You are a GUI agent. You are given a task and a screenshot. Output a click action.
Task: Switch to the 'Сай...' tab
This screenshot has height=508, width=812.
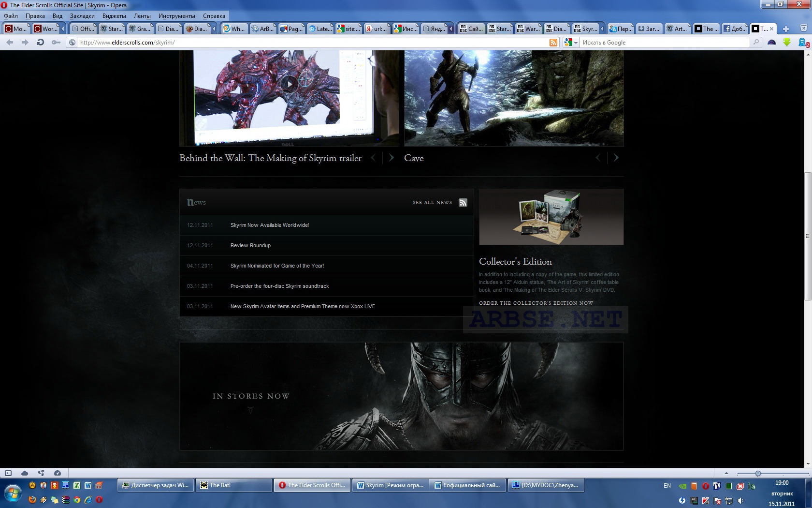coord(471,29)
